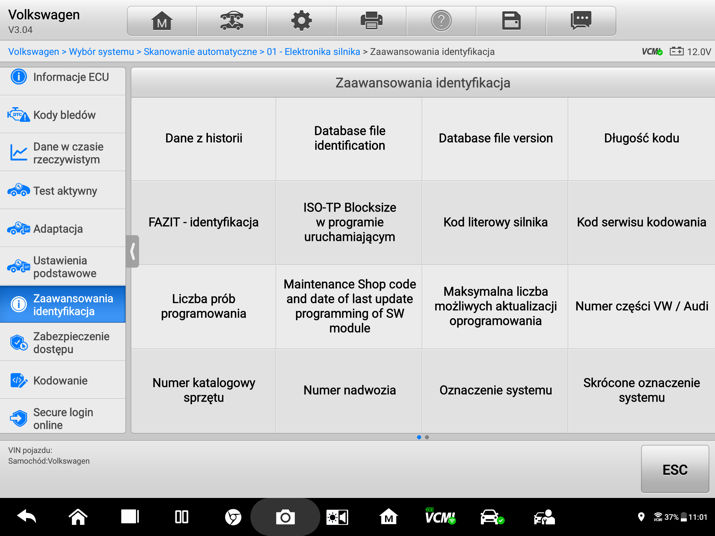The image size is (715, 536).
Task: Open Liczba prób programowania tile
Action: click(x=203, y=306)
